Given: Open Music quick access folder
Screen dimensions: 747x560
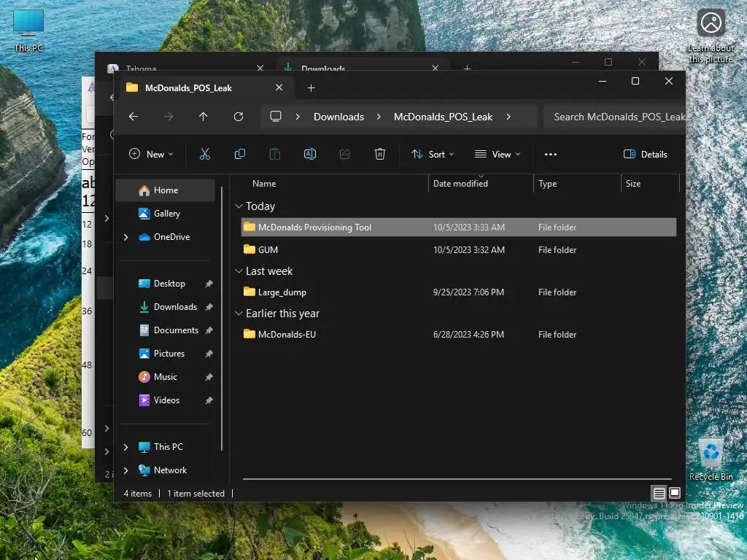Looking at the screenshot, I should pyautogui.click(x=166, y=377).
